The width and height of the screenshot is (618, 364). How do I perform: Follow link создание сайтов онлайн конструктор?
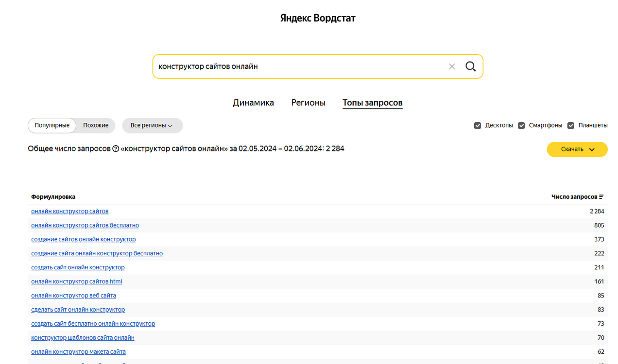(84, 239)
